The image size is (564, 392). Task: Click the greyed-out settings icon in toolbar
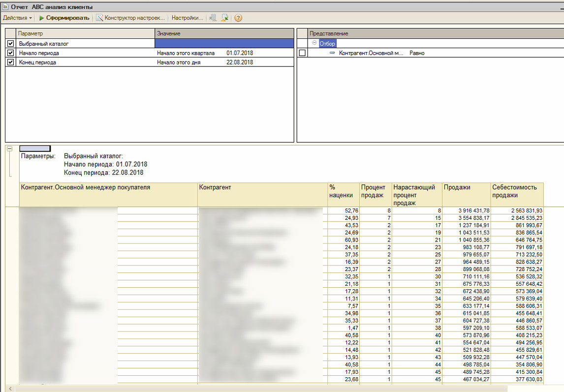[x=213, y=18]
